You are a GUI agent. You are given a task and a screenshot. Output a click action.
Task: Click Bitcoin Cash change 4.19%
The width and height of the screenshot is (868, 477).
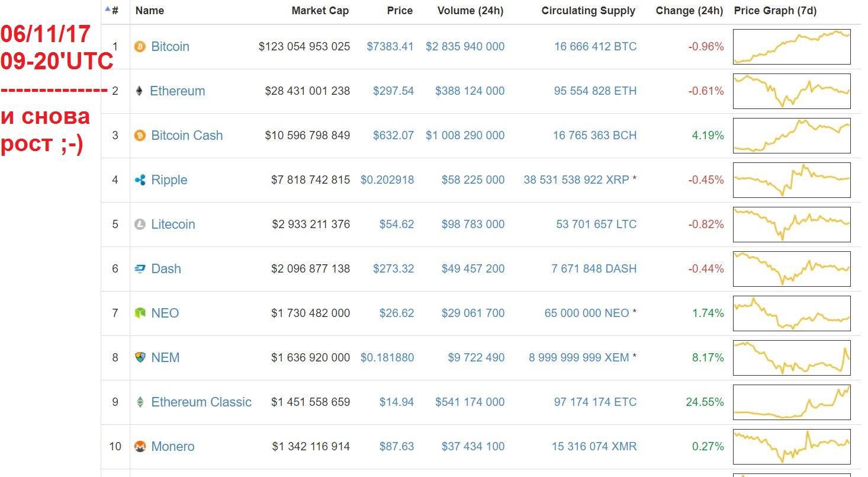pyautogui.click(x=708, y=135)
